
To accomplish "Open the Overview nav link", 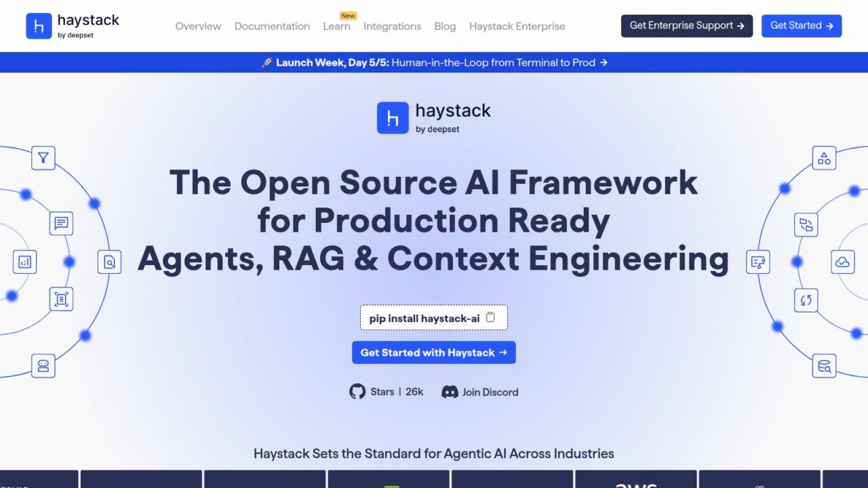I will [x=198, y=26].
